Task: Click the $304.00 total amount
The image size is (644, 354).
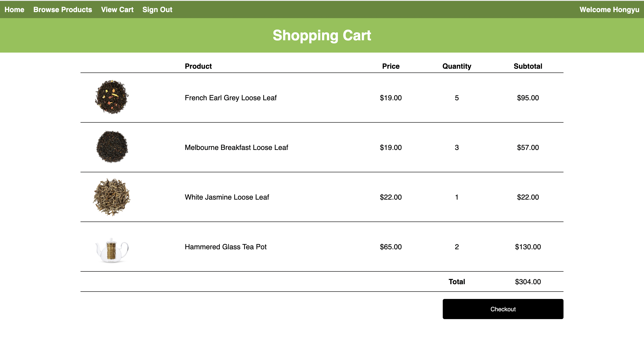Action: pyautogui.click(x=527, y=282)
